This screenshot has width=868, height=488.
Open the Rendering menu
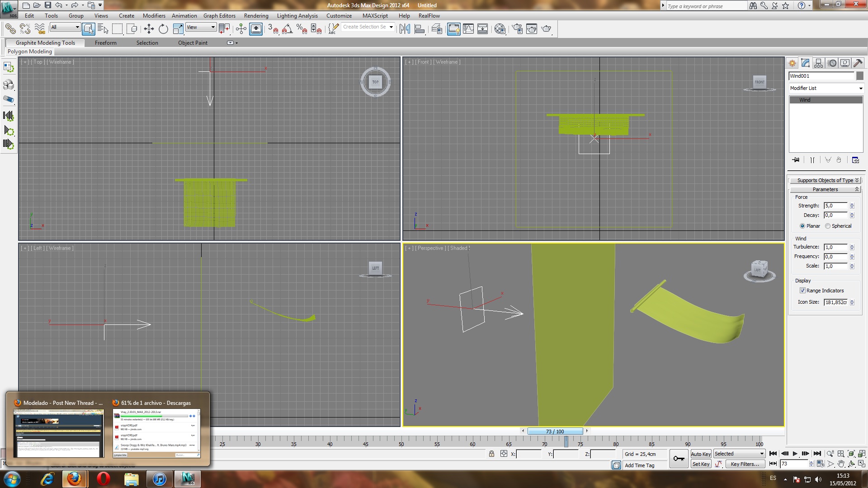point(256,16)
